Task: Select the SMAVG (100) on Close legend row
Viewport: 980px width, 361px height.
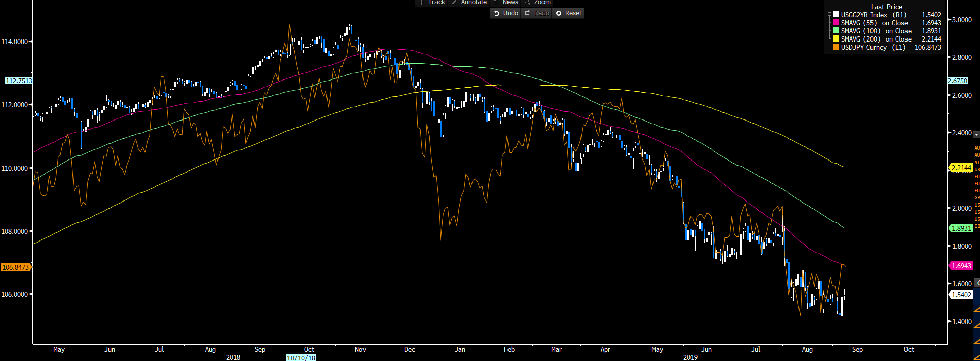Action: tap(887, 31)
